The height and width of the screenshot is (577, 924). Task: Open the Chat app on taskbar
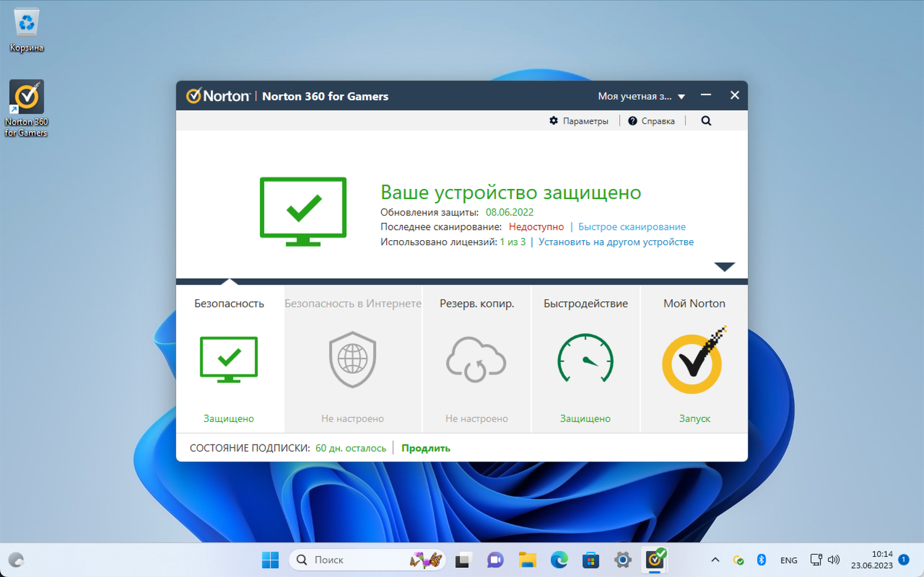(495, 560)
